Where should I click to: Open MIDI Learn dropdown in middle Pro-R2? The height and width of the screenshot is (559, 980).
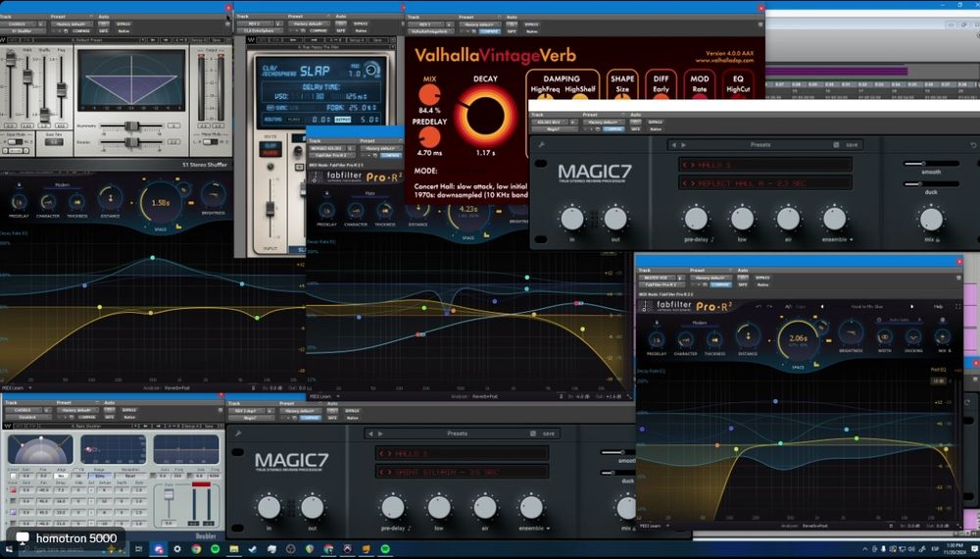pos(323,396)
